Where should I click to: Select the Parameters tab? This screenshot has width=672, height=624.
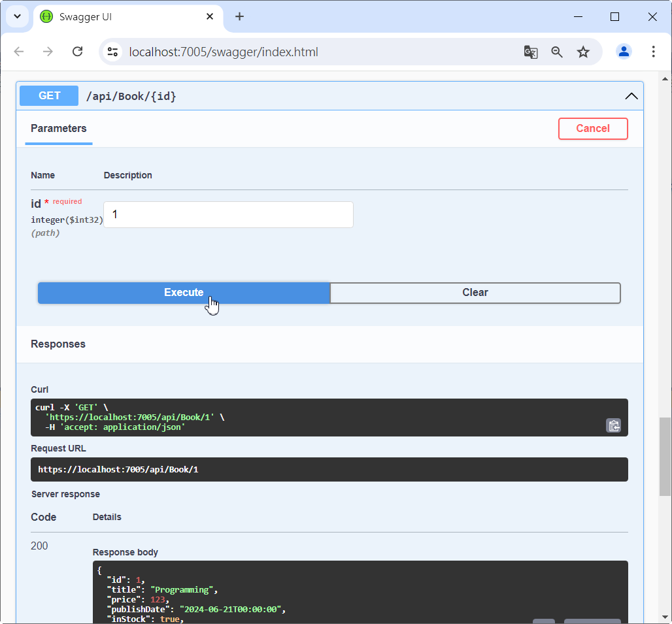click(x=59, y=129)
